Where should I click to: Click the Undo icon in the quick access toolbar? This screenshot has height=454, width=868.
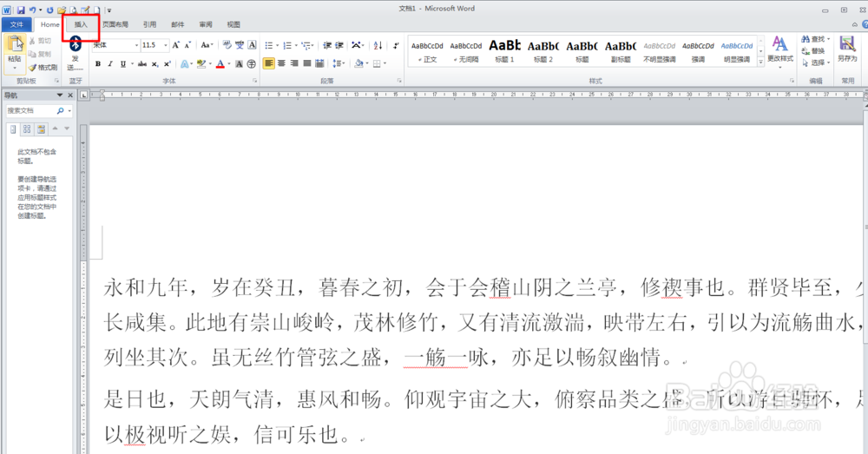(33, 10)
